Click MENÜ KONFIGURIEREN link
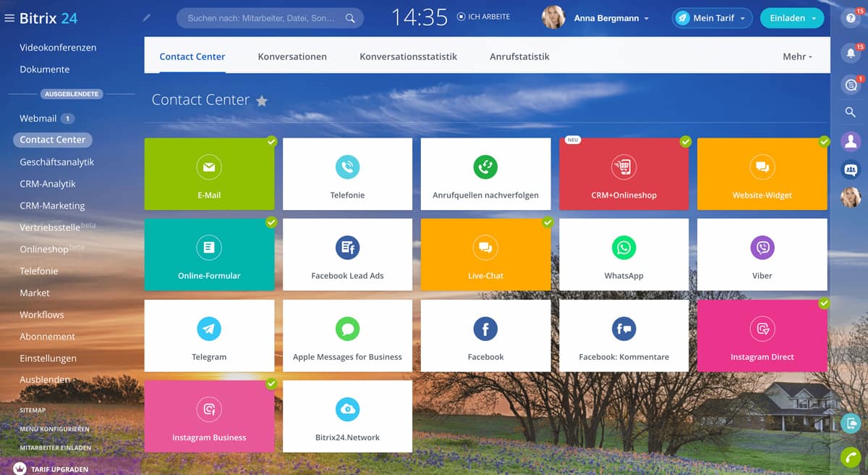This screenshot has width=868, height=475. [54, 429]
